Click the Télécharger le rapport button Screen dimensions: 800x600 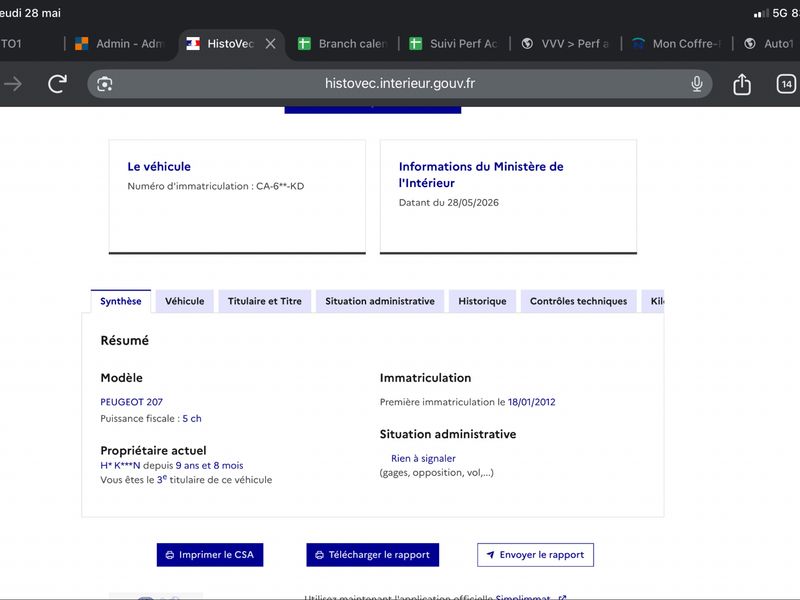(x=372, y=555)
